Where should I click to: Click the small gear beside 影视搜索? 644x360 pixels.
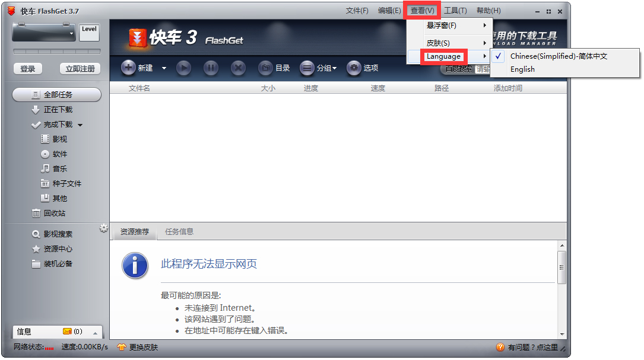[x=104, y=227]
